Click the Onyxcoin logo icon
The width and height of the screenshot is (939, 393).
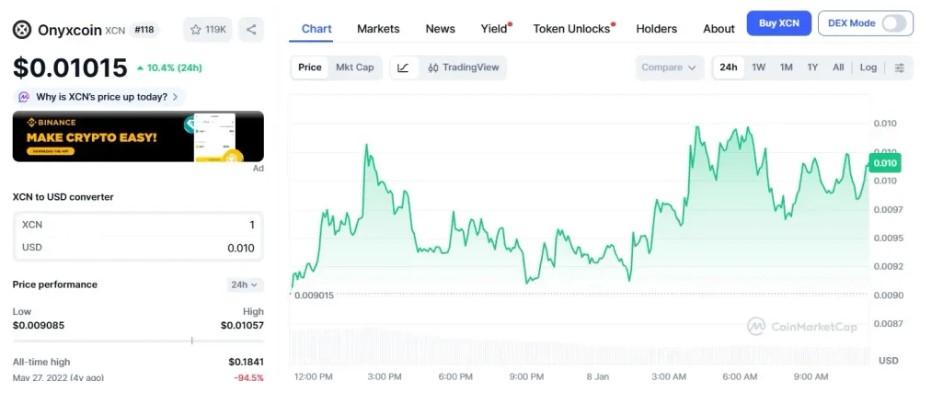coord(22,29)
